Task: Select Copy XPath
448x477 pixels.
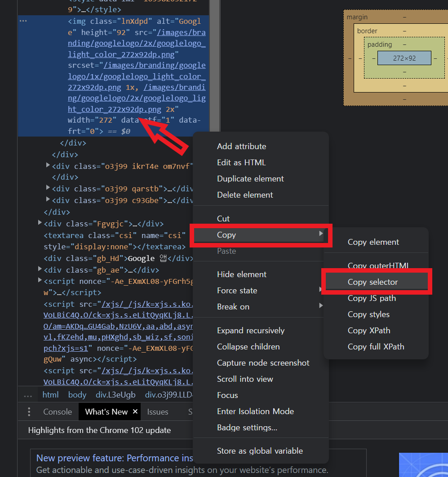Action: [x=368, y=331]
